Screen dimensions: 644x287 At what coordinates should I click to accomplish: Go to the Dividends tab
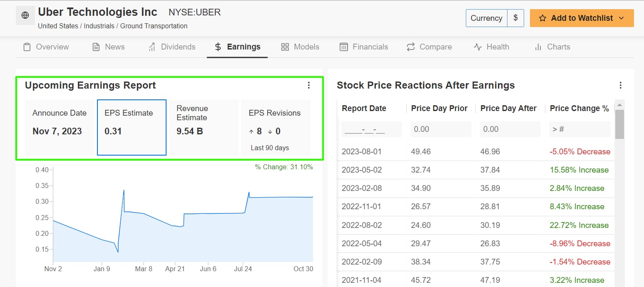tap(172, 47)
